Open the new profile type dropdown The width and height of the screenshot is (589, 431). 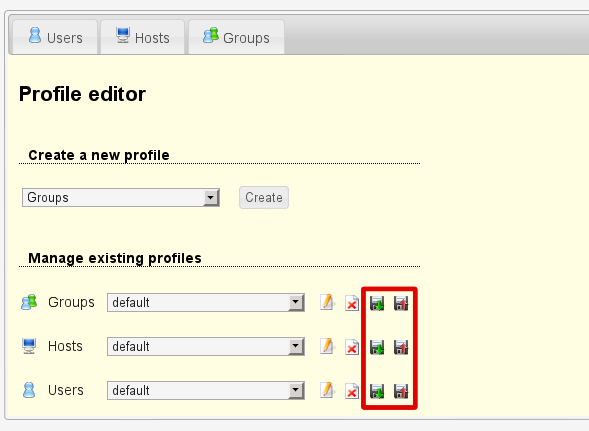click(121, 198)
